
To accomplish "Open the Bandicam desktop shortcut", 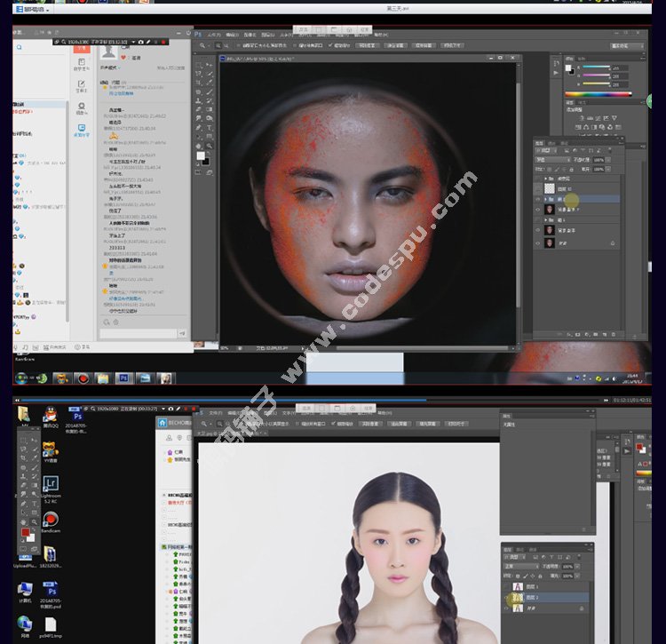I will (51, 521).
